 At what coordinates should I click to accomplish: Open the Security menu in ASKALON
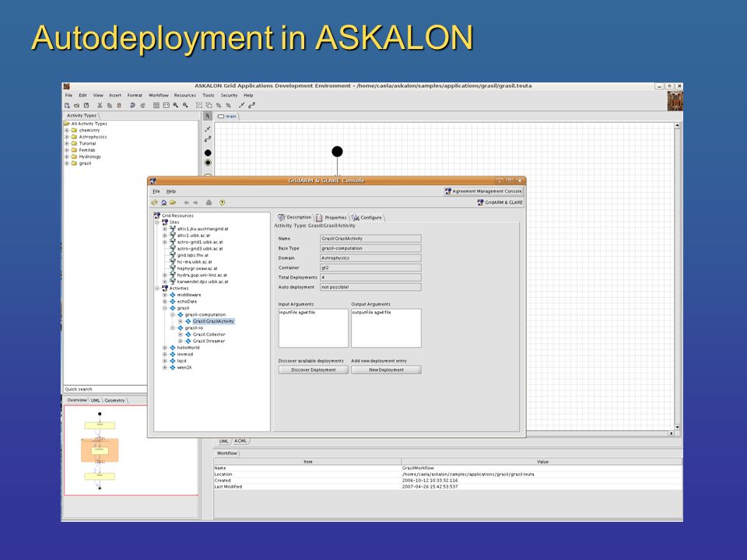tap(229, 95)
